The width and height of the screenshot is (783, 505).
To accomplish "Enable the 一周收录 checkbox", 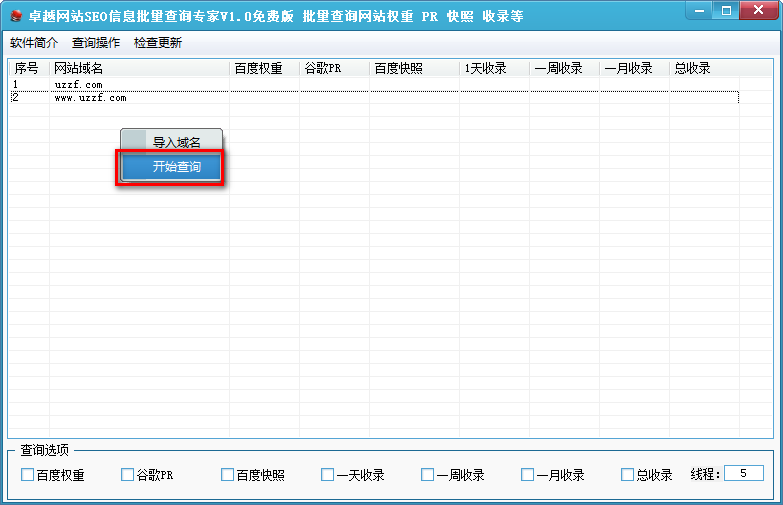I will click(427, 475).
